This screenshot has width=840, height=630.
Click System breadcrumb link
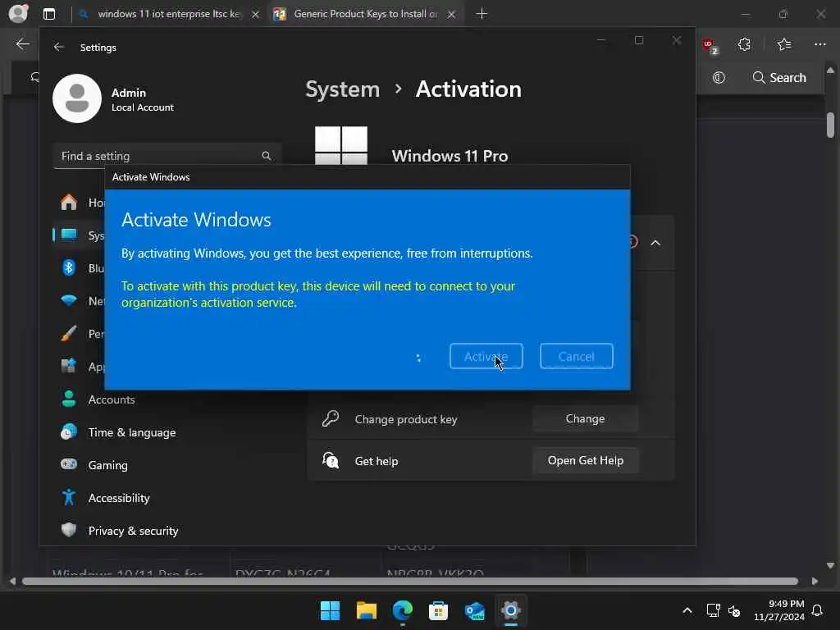click(x=342, y=89)
